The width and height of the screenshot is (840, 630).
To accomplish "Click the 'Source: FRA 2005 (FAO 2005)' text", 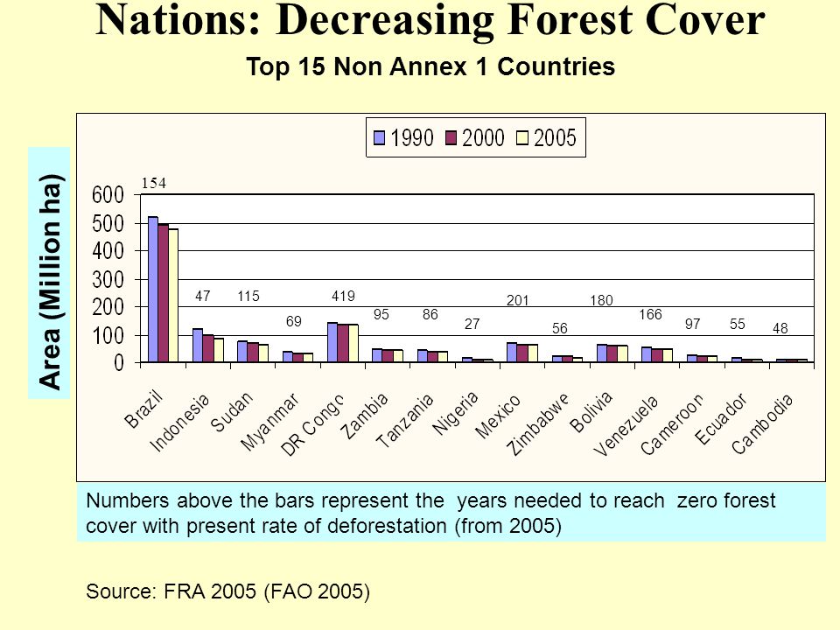I will pos(227,591).
